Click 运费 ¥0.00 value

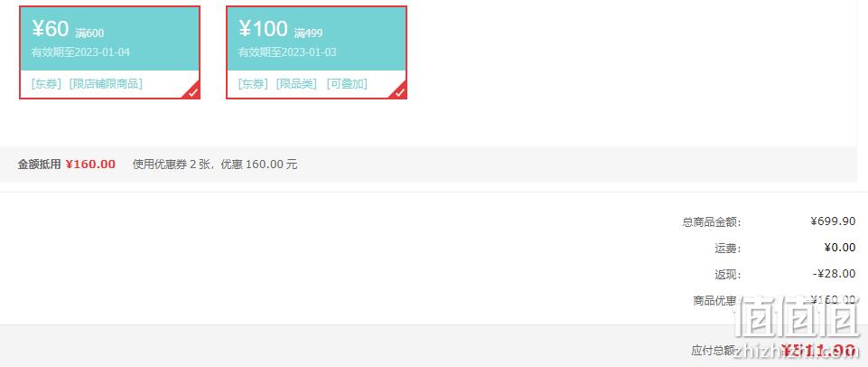(840, 248)
